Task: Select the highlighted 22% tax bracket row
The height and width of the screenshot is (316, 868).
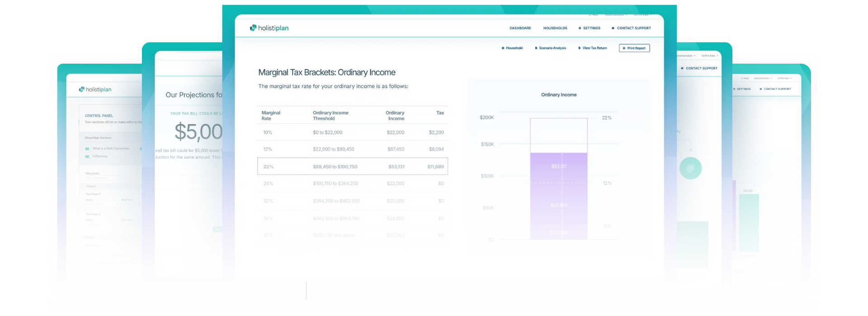Action: 352,166
